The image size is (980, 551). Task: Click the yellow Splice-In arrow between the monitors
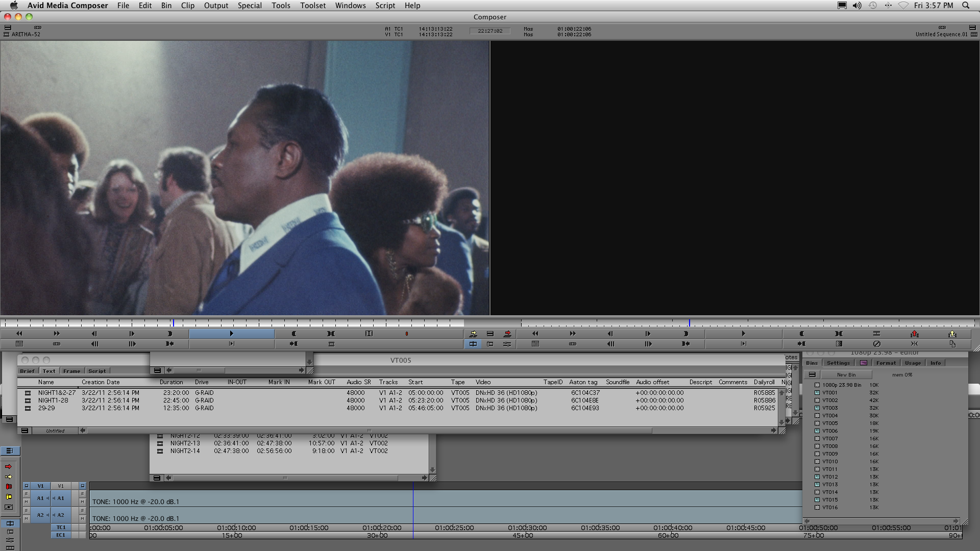click(473, 334)
